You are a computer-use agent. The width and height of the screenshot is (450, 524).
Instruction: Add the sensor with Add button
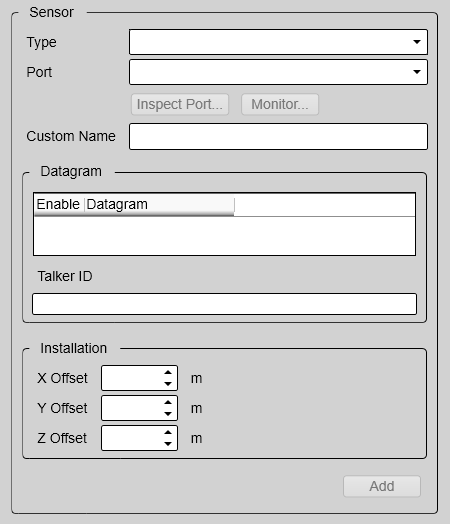(x=382, y=486)
